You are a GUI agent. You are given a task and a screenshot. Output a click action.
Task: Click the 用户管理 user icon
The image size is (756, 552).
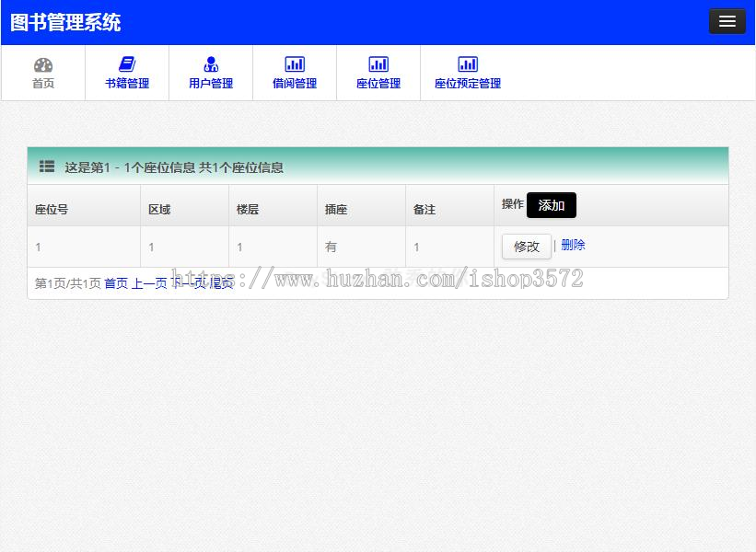[211, 64]
